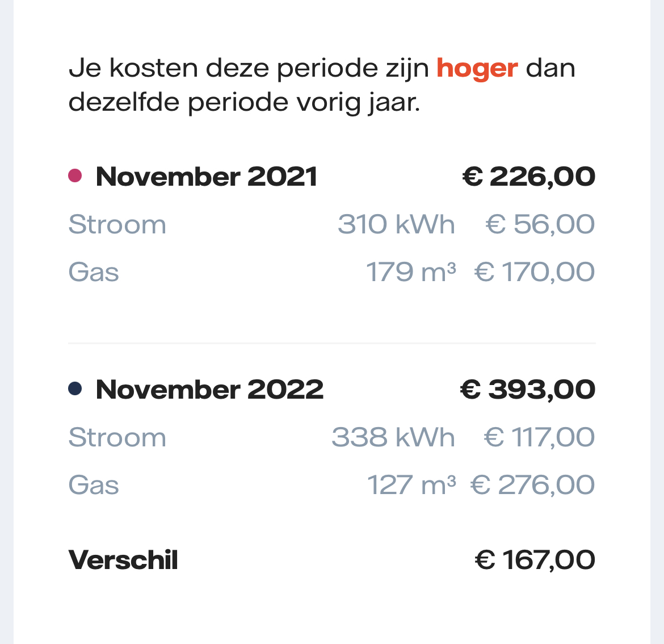Click the 179 m³ gas usage
This screenshot has height=644, width=664.
click(x=411, y=272)
